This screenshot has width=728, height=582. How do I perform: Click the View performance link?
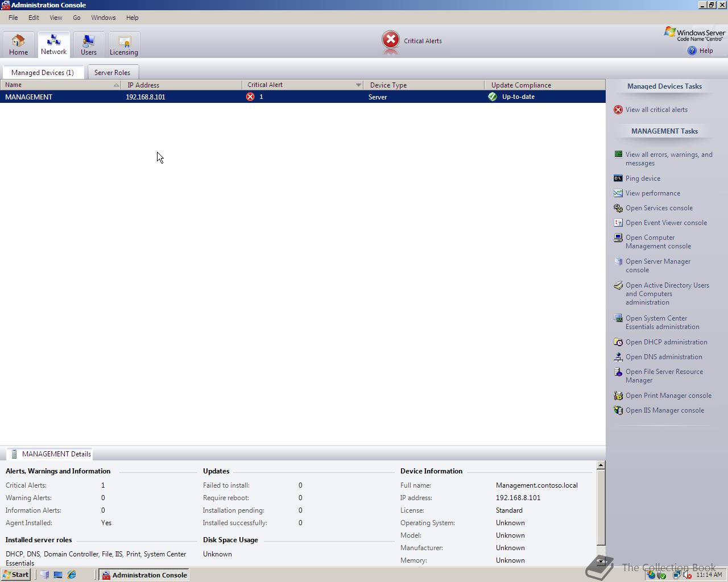point(653,193)
